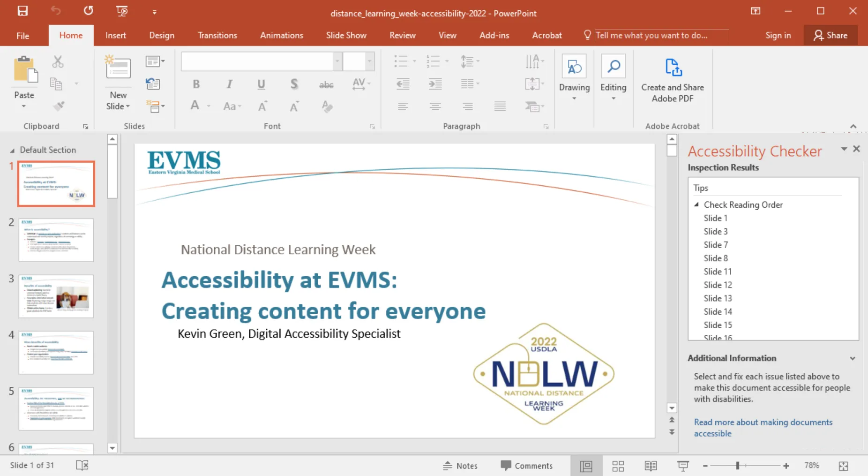Open the Animations tab

click(282, 35)
